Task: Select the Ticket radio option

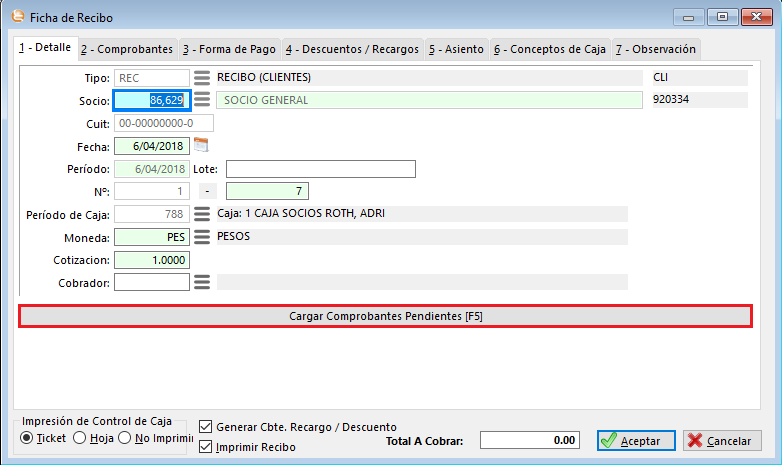Action: coord(27,438)
